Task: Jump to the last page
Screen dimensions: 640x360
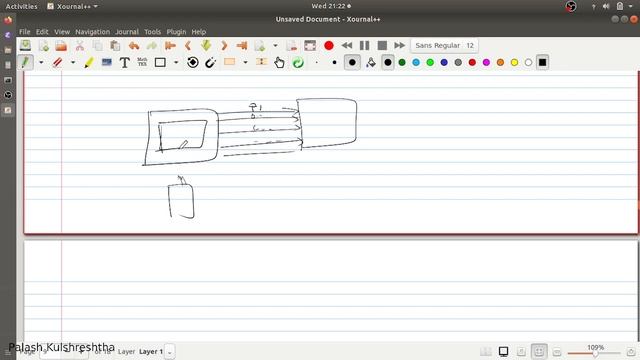Action: 242,46
